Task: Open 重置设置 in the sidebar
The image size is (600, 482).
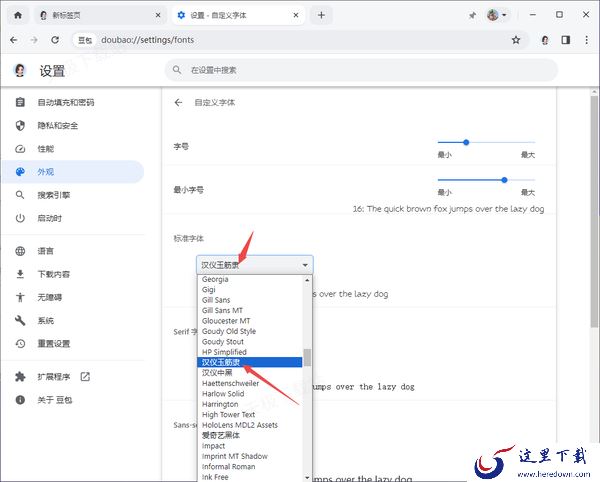Action: coord(53,343)
